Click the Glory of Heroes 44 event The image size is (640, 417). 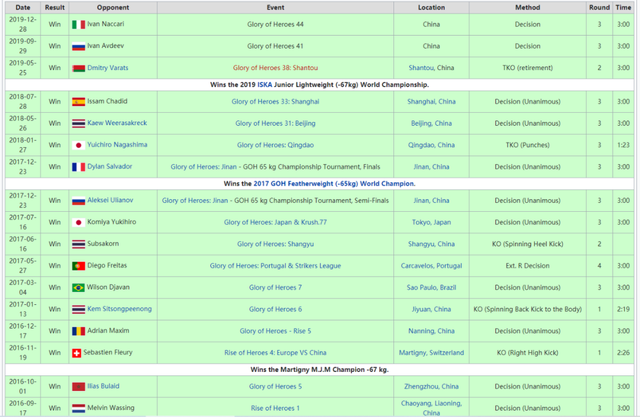(265, 25)
